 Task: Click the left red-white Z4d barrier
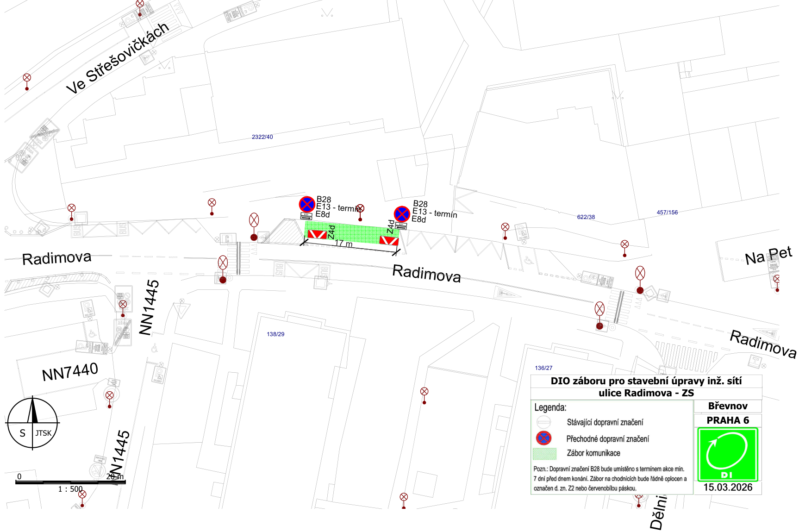317,234
